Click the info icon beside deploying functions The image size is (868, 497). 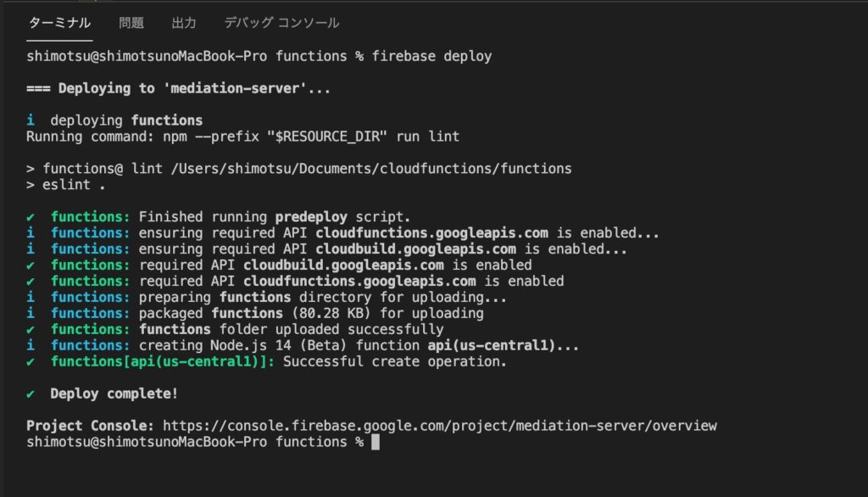pyautogui.click(x=31, y=120)
